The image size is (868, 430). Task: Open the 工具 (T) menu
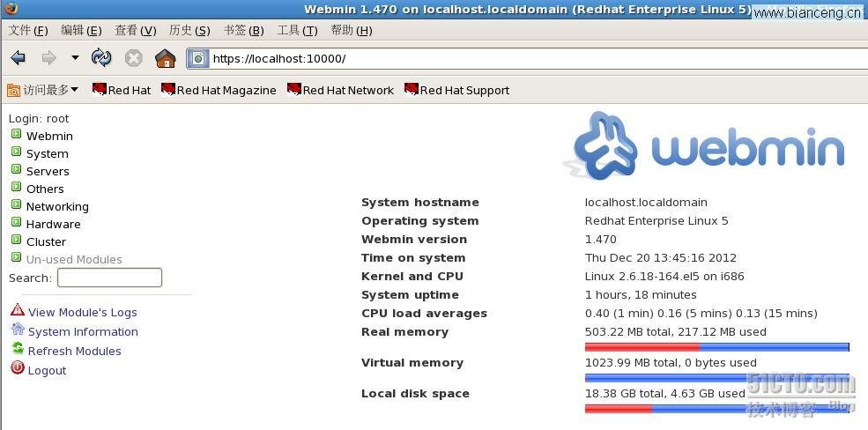[297, 30]
